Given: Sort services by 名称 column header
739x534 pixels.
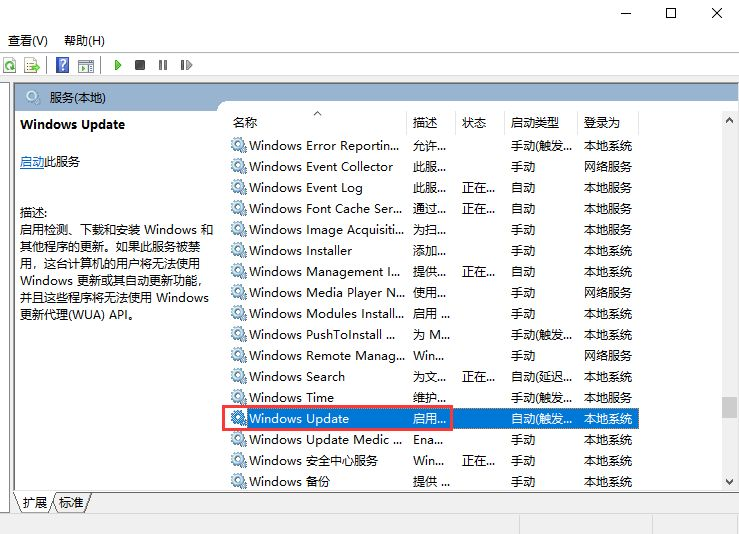Looking at the screenshot, I should [245, 122].
